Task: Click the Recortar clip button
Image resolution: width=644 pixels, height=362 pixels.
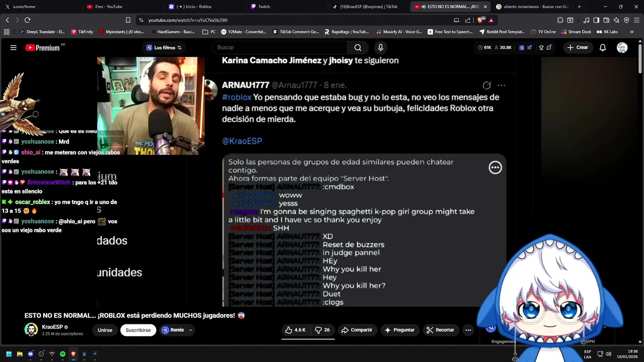Action: point(440,330)
